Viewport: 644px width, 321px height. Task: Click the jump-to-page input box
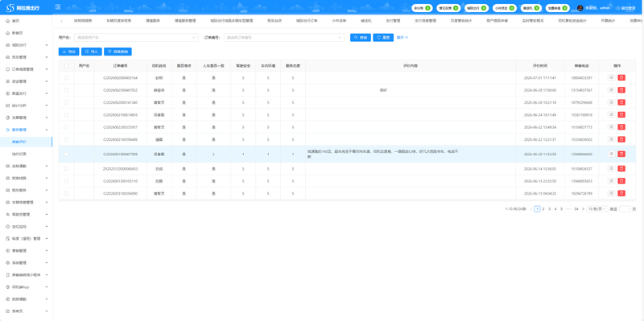coord(625,209)
